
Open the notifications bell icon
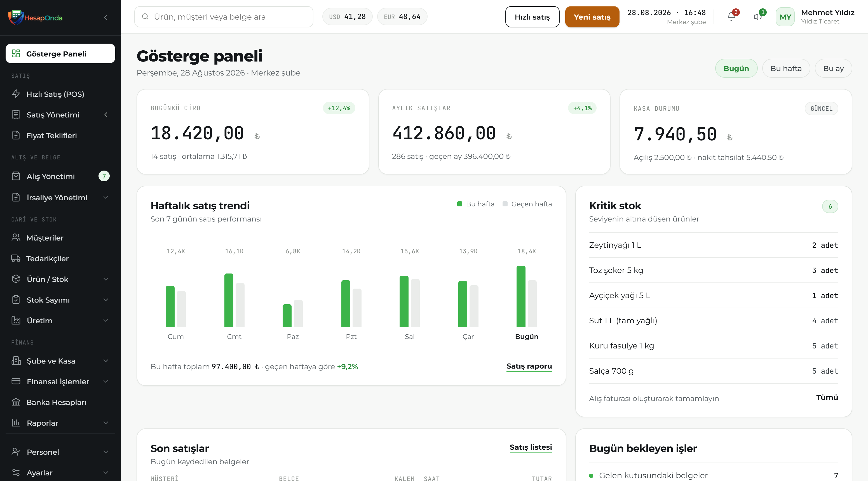click(731, 16)
